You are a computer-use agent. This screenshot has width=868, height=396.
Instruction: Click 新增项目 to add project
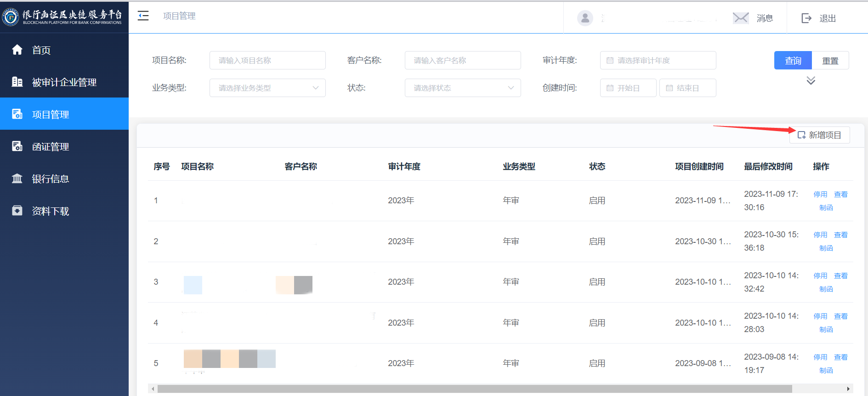pyautogui.click(x=820, y=135)
